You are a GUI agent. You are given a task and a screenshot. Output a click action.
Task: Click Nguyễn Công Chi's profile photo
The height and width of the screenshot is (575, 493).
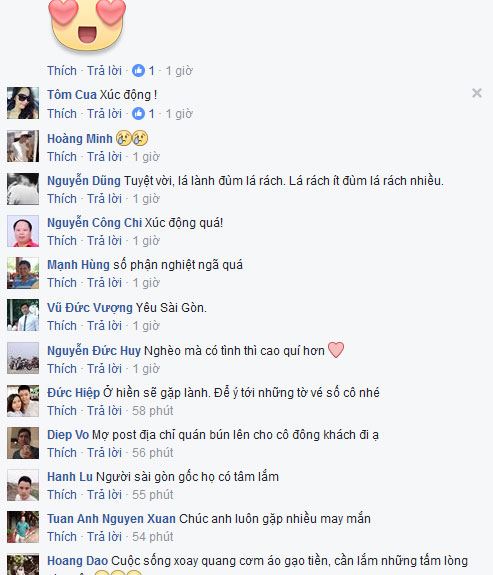(23, 231)
